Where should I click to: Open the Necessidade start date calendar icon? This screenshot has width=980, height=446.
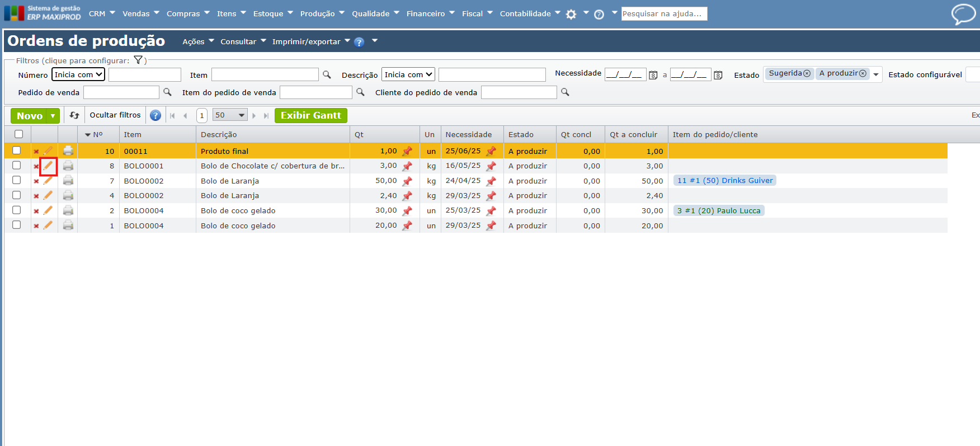tap(653, 75)
